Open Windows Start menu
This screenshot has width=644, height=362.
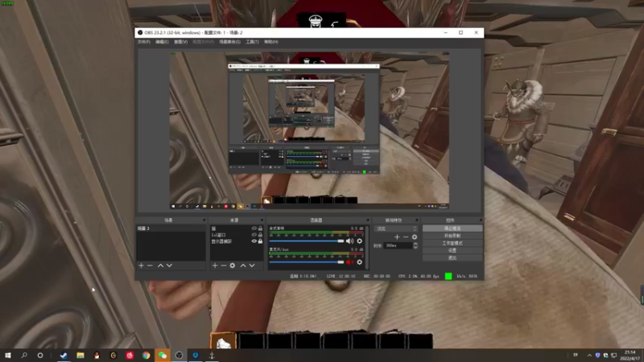click(x=8, y=355)
